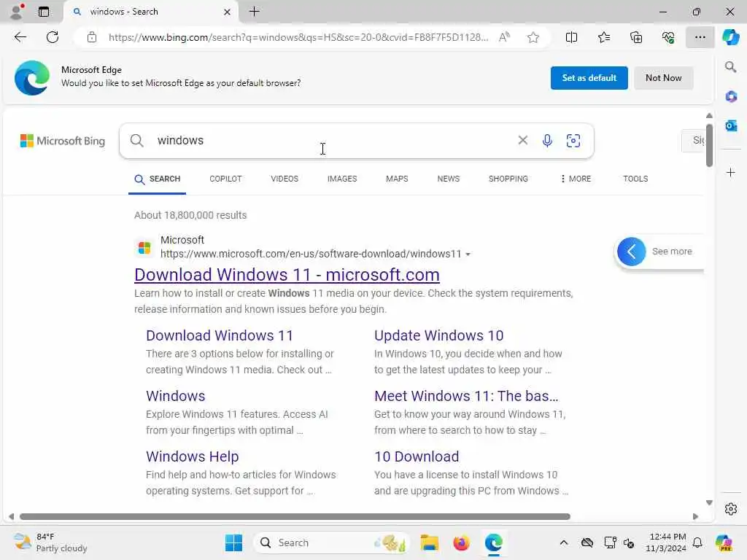
Task: Open File Explorer from taskbar
Action: tap(429, 542)
